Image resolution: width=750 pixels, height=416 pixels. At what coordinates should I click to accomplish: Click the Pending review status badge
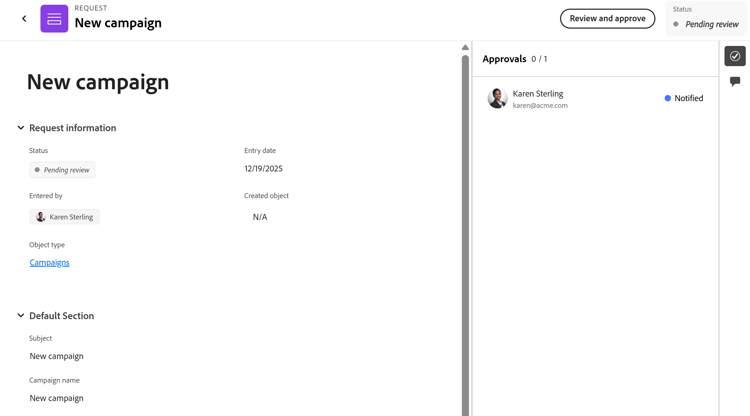click(62, 170)
